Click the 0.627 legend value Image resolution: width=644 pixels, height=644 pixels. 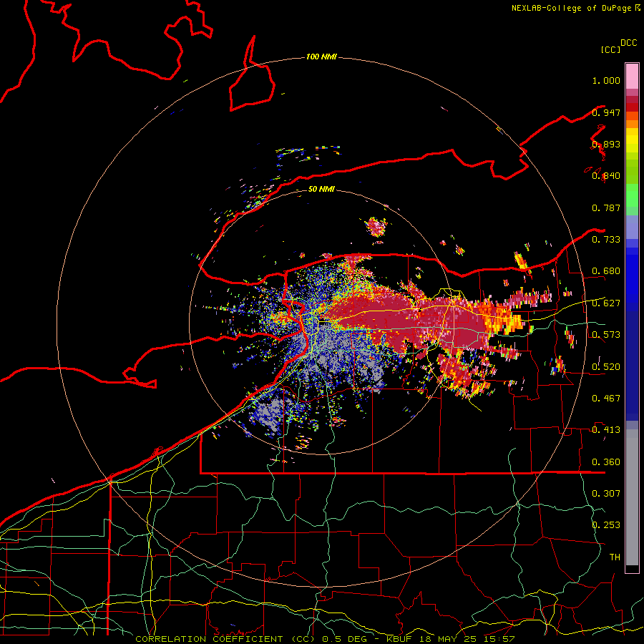tap(606, 303)
